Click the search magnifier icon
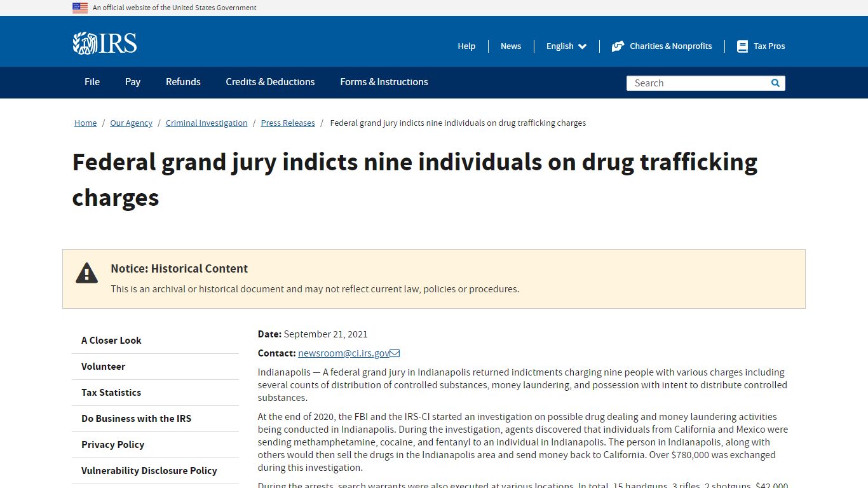Image resolution: width=868 pixels, height=488 pixels. [775, 83]
